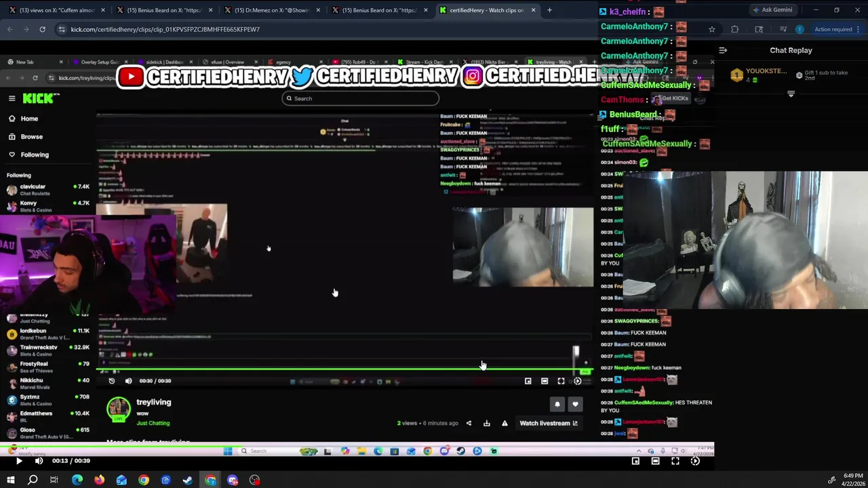Open playback speed settings on outer player
Viewport: 868px width, 488px height.
click(x=695, y=461)
